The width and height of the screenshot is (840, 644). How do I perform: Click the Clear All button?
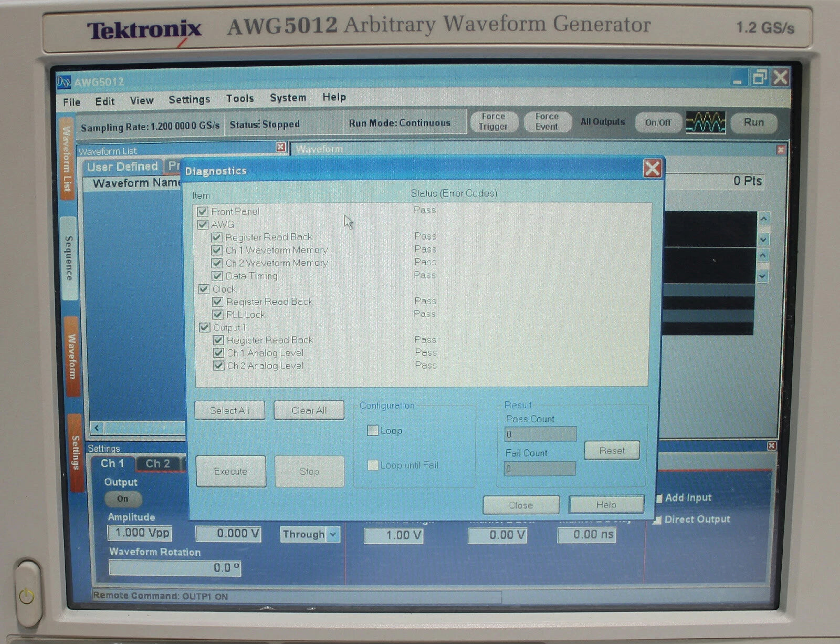pos(309,410)
